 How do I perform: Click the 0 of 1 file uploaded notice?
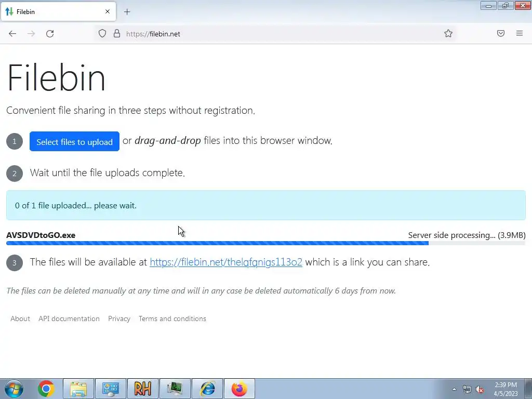point(265,205)
